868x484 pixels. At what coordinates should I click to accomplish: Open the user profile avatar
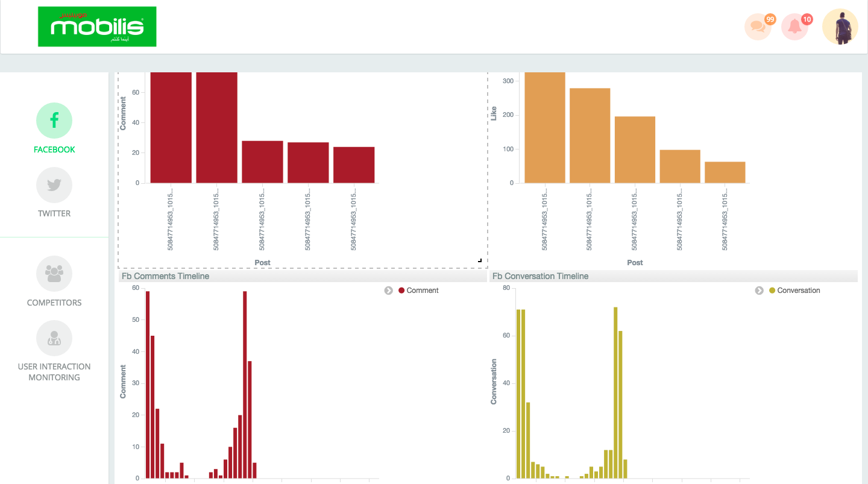coord(840,27)
